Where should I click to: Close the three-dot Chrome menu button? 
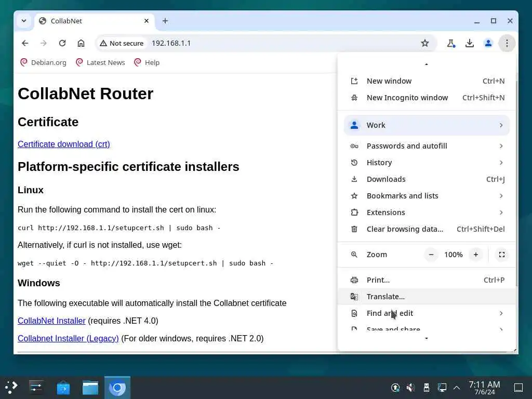(x=507, y=43)
